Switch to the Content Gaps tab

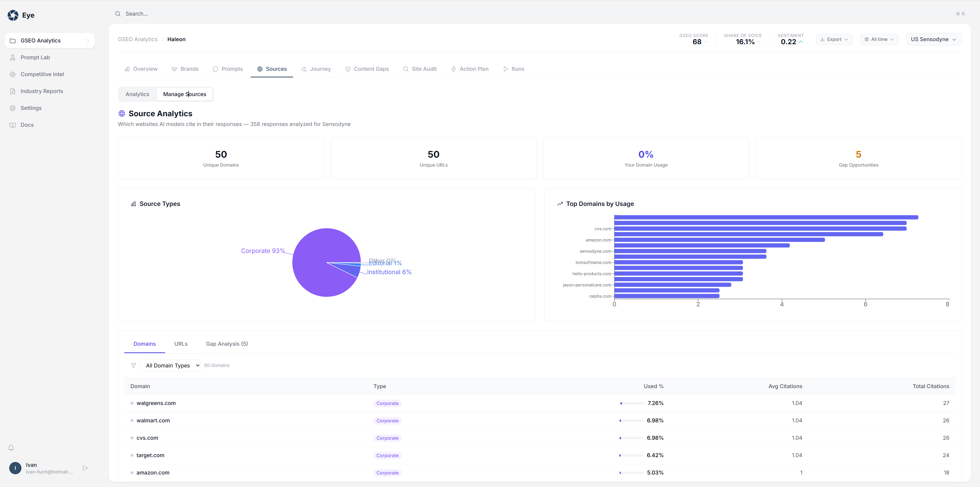(367, 69)
